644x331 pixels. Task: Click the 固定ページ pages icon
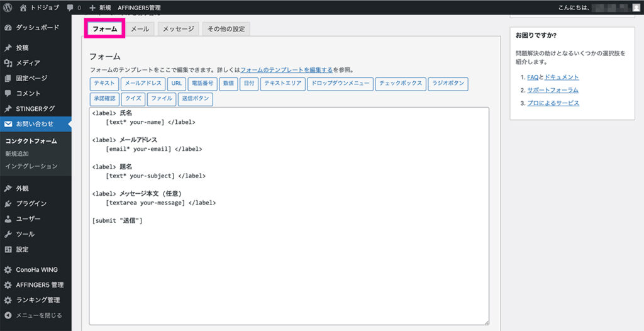[x=8, y=78]
